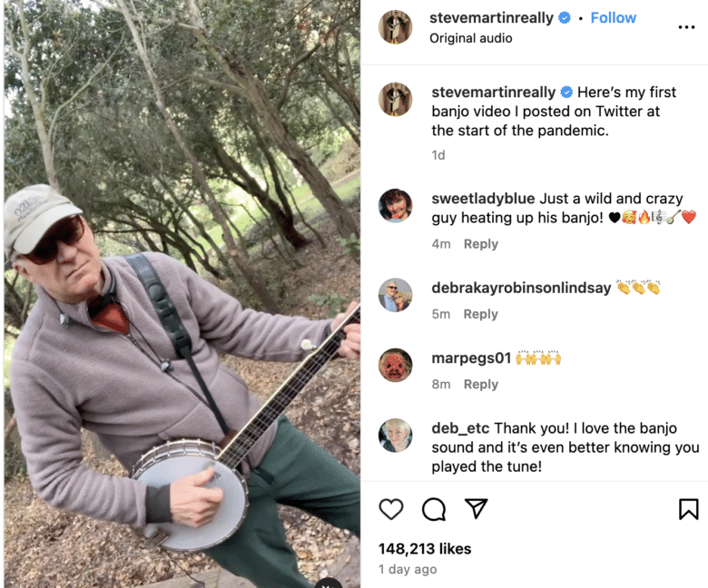Open deb_etc's avatar
708x588 pixels.
(396, 435)
